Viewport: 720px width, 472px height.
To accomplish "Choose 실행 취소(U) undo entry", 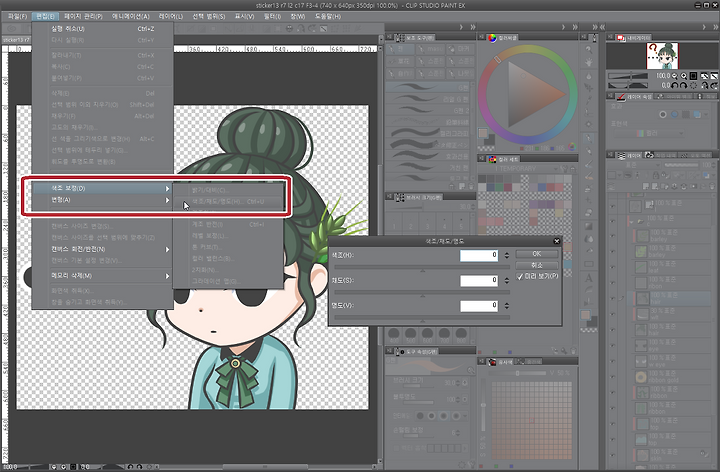I will coord(103,28).
